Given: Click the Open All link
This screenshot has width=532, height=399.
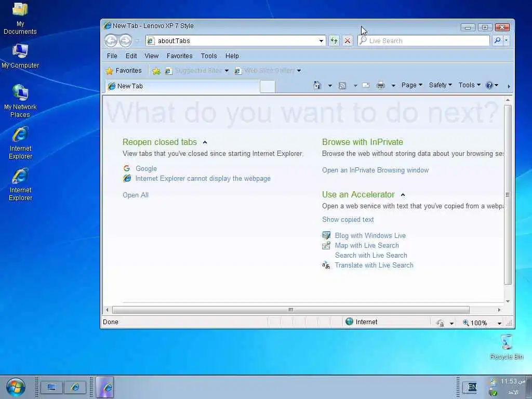Looking at the screenshot, I should point(136,195).
